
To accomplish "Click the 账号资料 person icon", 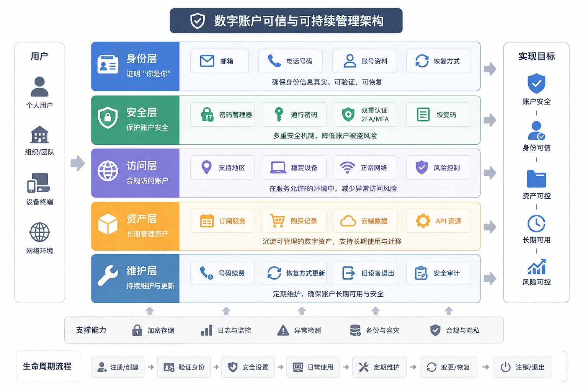I will (350, 61).
